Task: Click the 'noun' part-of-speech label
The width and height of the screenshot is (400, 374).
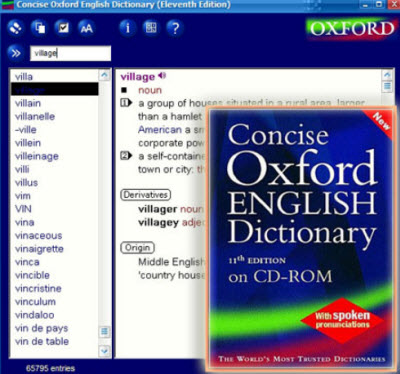Action: point(150,90)
